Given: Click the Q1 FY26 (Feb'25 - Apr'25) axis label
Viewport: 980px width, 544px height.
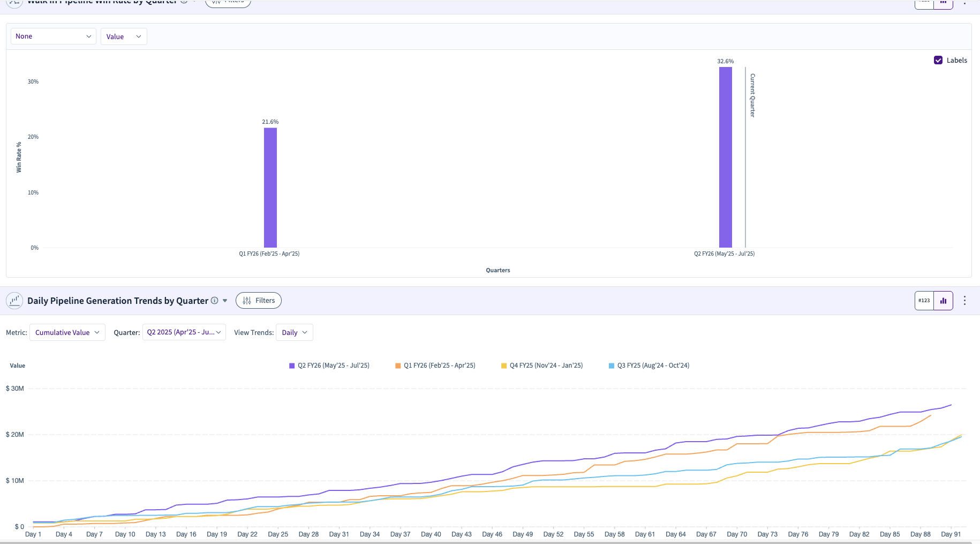Looking at the screenshot, I should [x=269, y=254].
